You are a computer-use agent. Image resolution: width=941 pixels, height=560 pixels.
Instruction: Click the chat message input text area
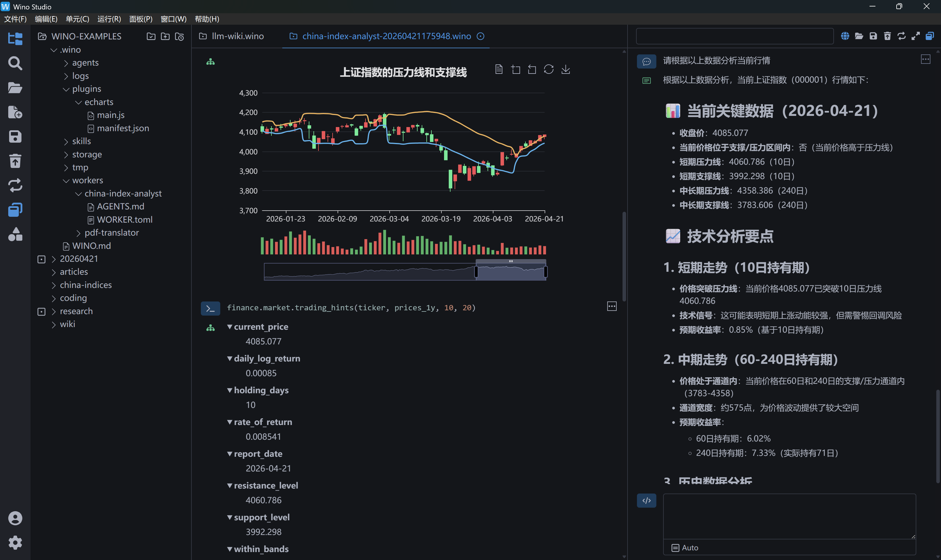(x=789, y=516)
